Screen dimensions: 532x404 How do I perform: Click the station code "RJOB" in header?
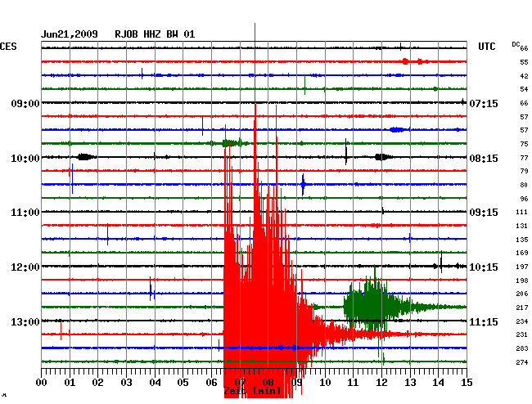(x=126, y=34)
